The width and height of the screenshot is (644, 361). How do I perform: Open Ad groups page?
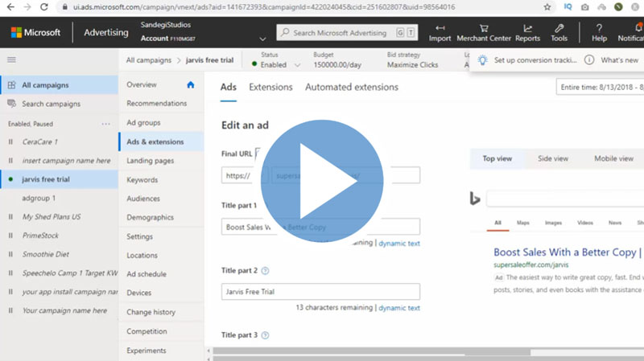tap(143, 123)
